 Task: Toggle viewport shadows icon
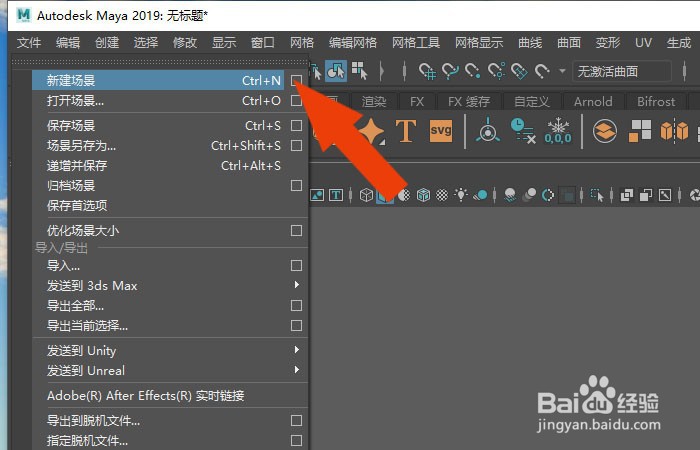[480, 195]
